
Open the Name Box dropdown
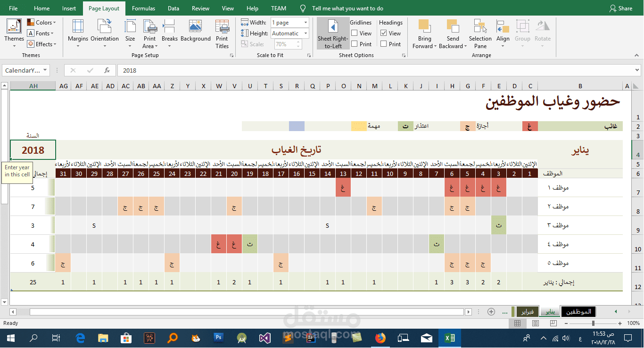[x=45, y=70]
